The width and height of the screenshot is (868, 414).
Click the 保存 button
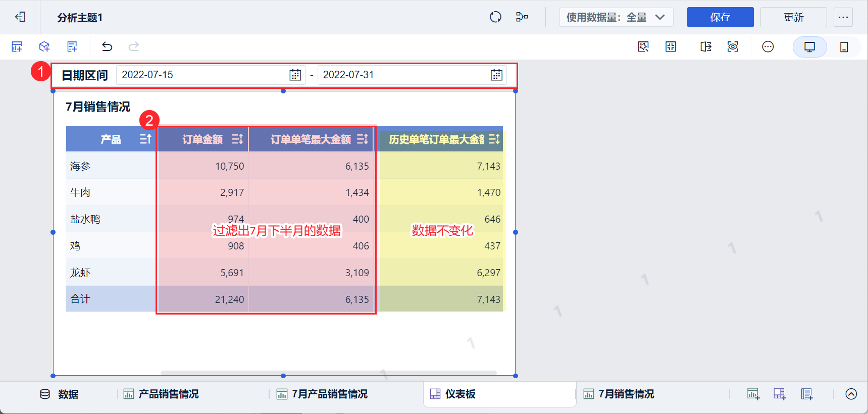[720, 17]
